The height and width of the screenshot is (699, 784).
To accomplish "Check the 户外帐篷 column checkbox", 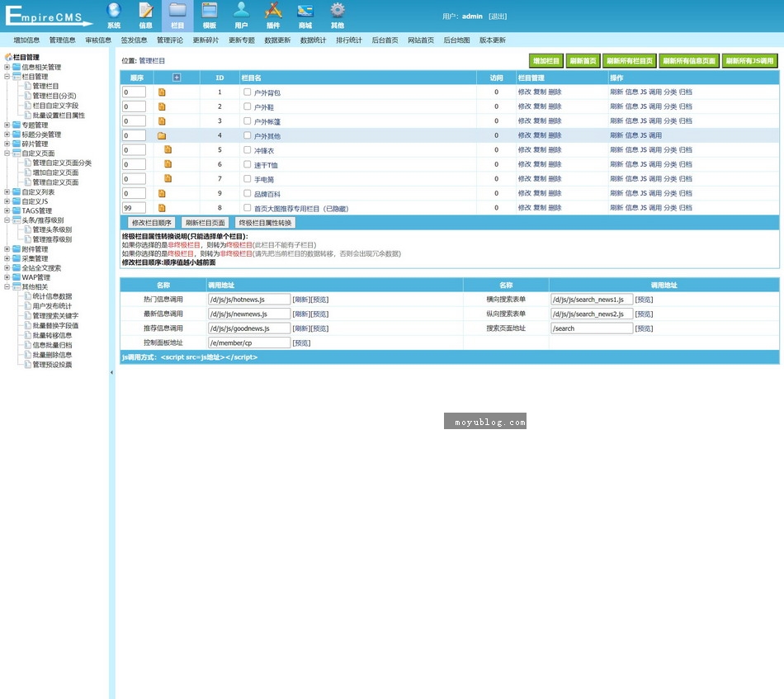I will tap(247, 121).
